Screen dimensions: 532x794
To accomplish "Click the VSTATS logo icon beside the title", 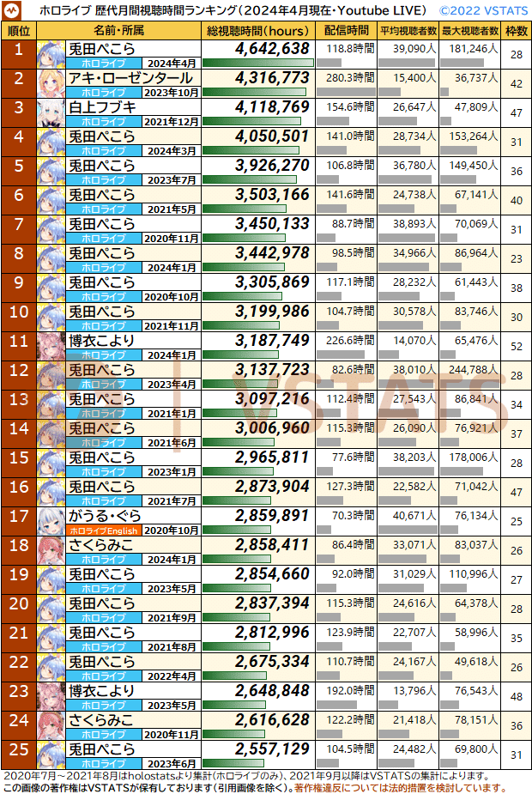I will 12,10.
